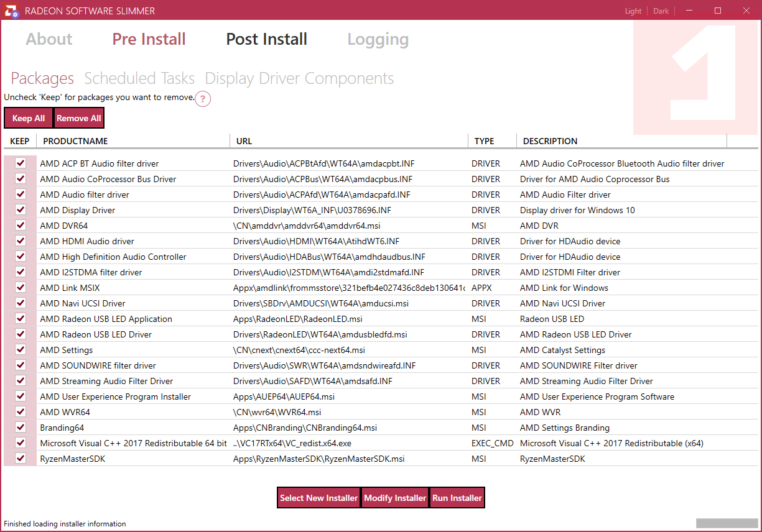Uncheck Keep for RyzenMasterSDK package
The width and height of the screenshot is (762, 532).
(x=21, y=459)
